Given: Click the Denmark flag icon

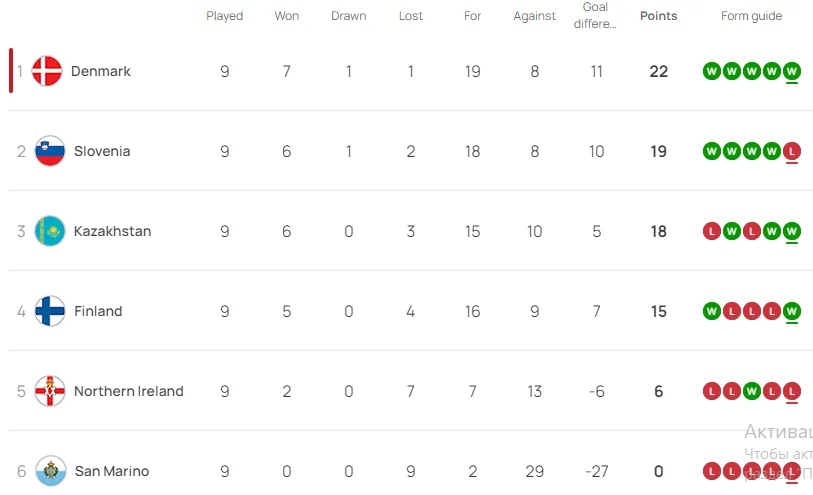Looking at the screenshot, I should pyautogui.click(x=47, y=71).
